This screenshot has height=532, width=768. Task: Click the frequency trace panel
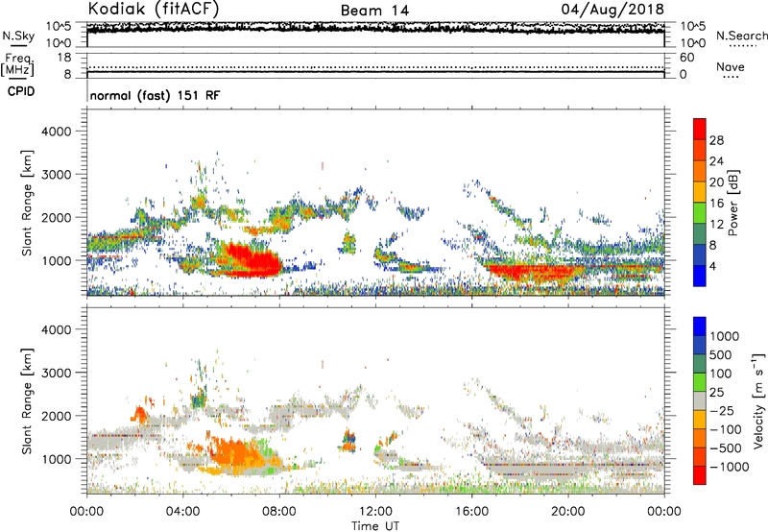(x=375, y=65)
